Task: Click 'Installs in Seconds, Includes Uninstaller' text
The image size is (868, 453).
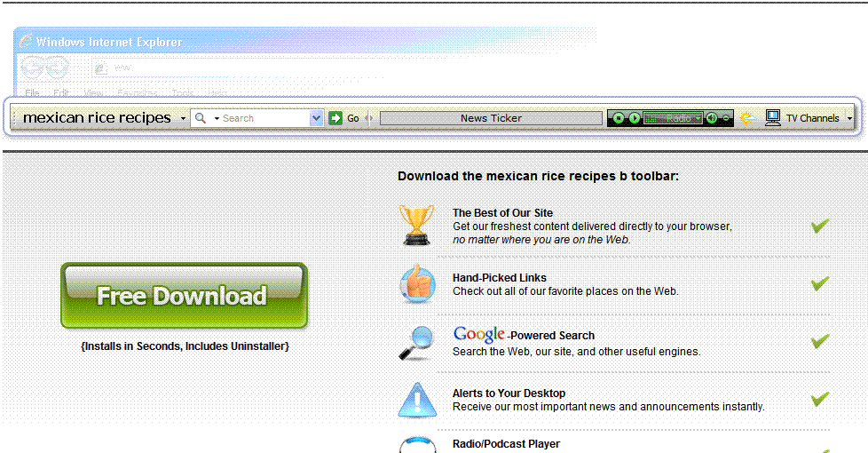Action: [185, 346]
